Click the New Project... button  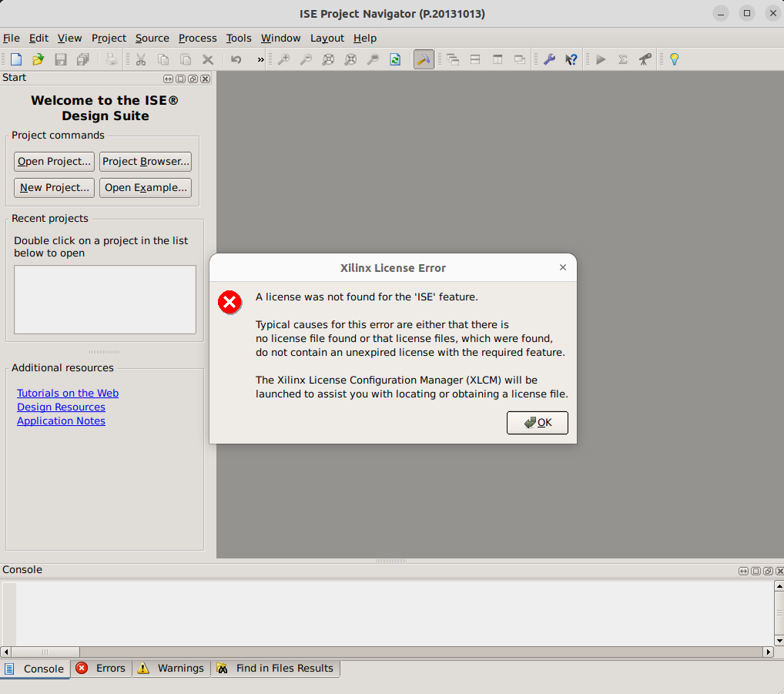click(x=54, y=187)
